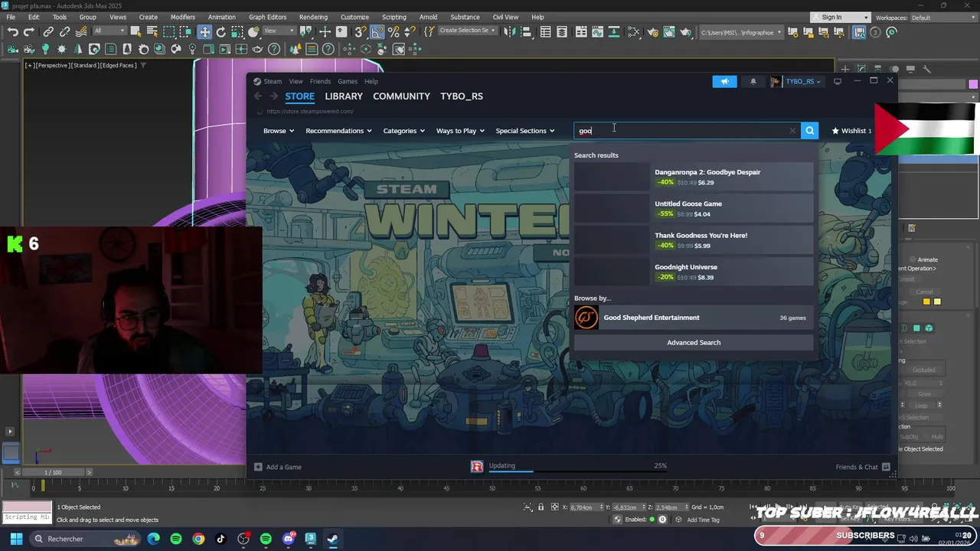The height and width of the screenshot is (551, 980).
Task: Expand the Steam Categories dropdown
Action: (x=403, y=131)
